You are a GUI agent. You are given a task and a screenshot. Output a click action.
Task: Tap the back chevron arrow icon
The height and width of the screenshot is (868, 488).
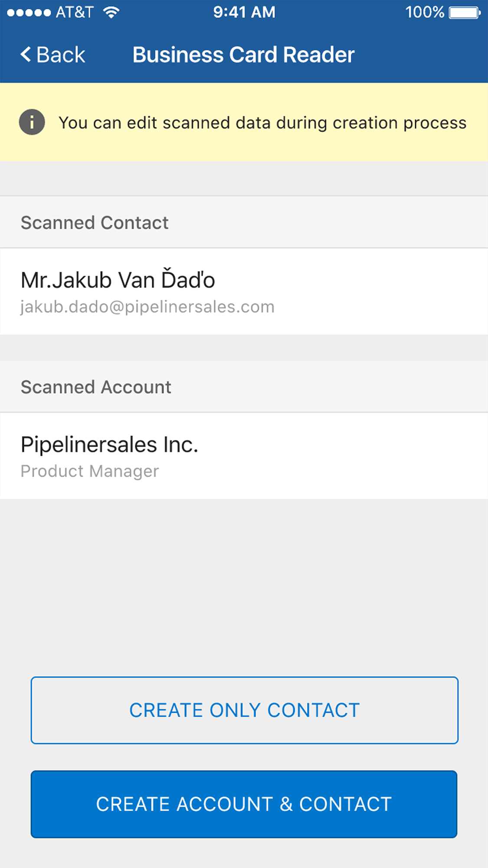pyautogui.click(x=26, y=55)
